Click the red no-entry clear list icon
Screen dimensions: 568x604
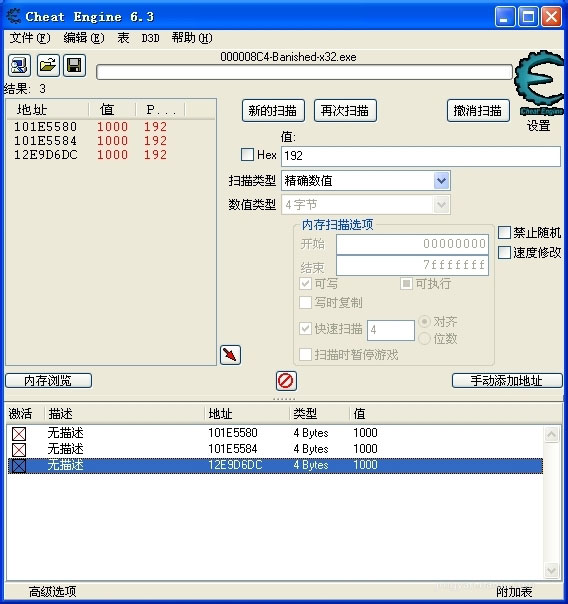[x=286, y=381]
